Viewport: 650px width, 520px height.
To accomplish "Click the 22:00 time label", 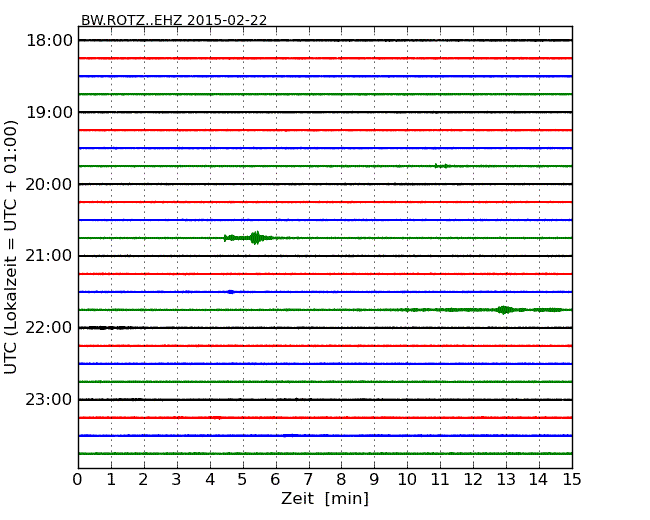I will pyautogui.click(x=49, y=328).
